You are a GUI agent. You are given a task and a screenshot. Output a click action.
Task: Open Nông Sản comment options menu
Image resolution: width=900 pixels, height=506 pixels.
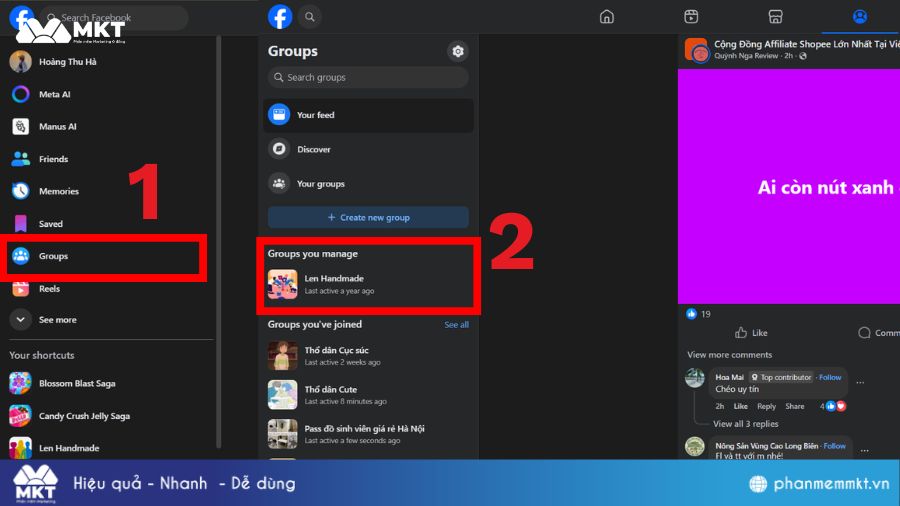pyautogui.click(x=864, y=451)
